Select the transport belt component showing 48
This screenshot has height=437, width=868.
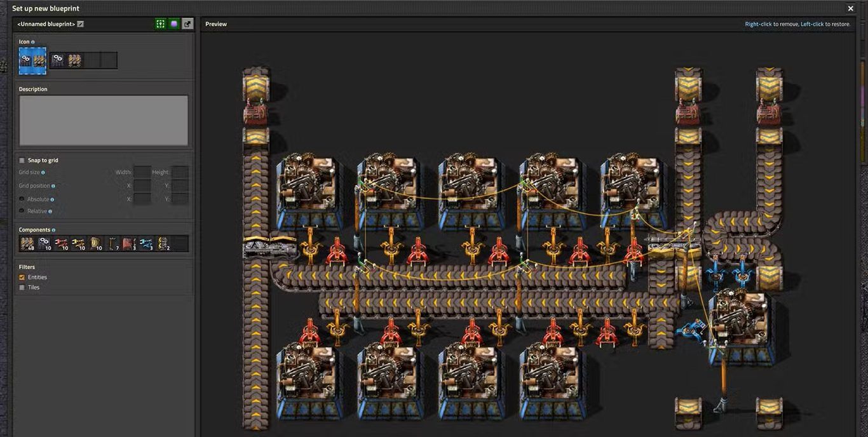pyautogui.click(x=27, y=243)
